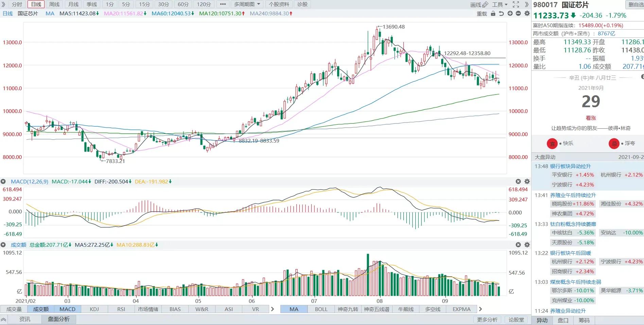Open 银行板块异动拉升 news link
Viewport: 644px width, 325px height.
tap(571, 166)
